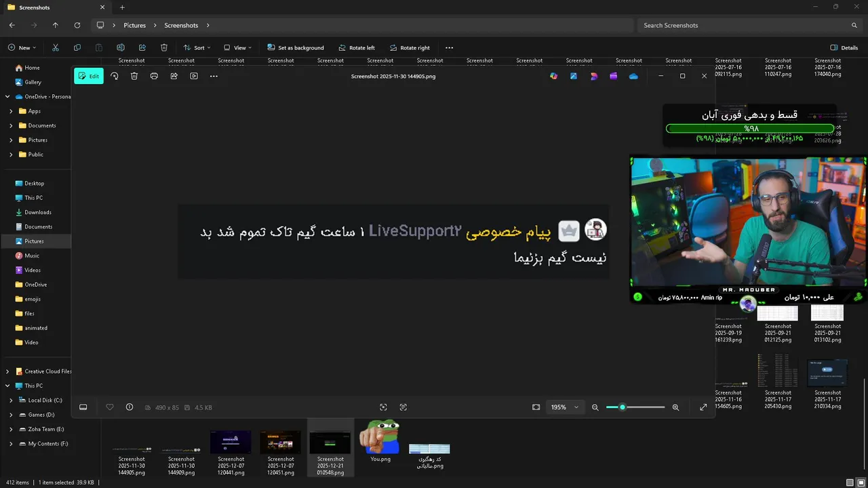Cut the selected file in Explorer

56,47
